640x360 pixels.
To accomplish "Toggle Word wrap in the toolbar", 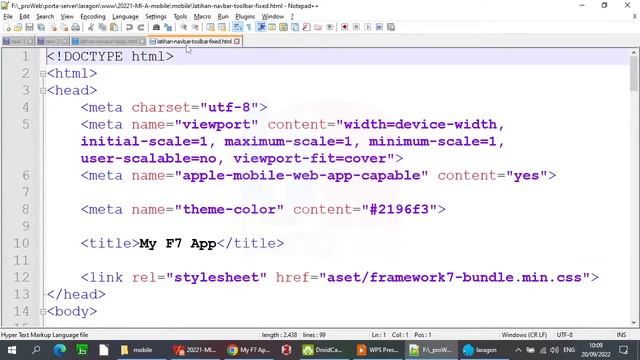I will pos(237,27).
